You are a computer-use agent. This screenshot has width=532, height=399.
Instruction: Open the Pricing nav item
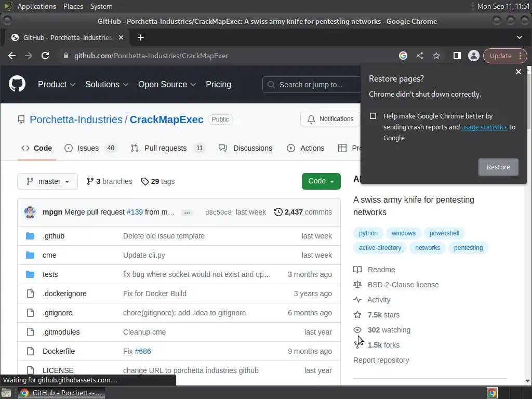click(x=219, y=85)
